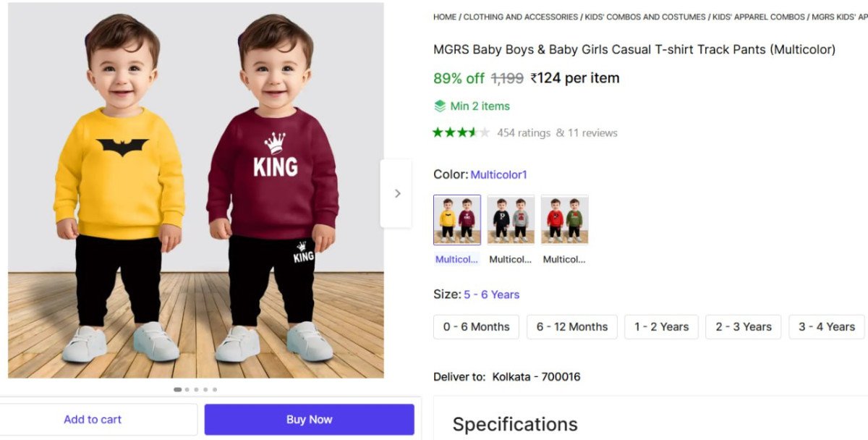Open Kids' Combos and Costumes breadcrumb
This screenshot has height=440, width=868.
coord(645,17)
